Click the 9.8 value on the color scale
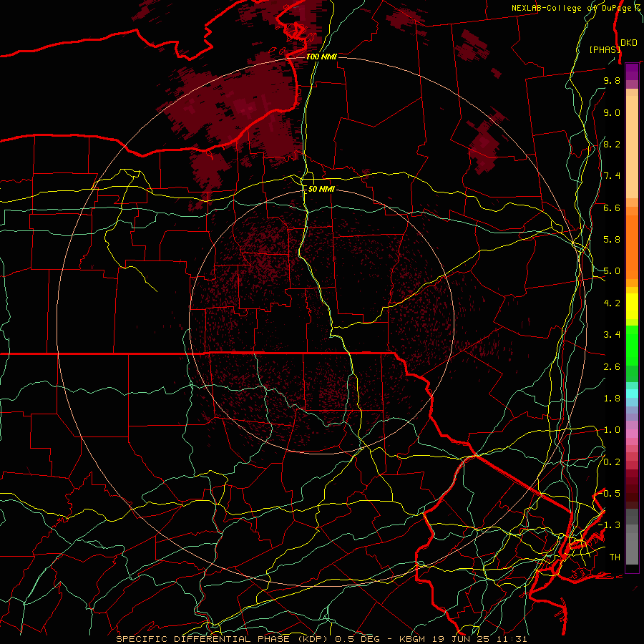This screenshot has height=644, width=644. pyautogui.click(x=612, y=80)
